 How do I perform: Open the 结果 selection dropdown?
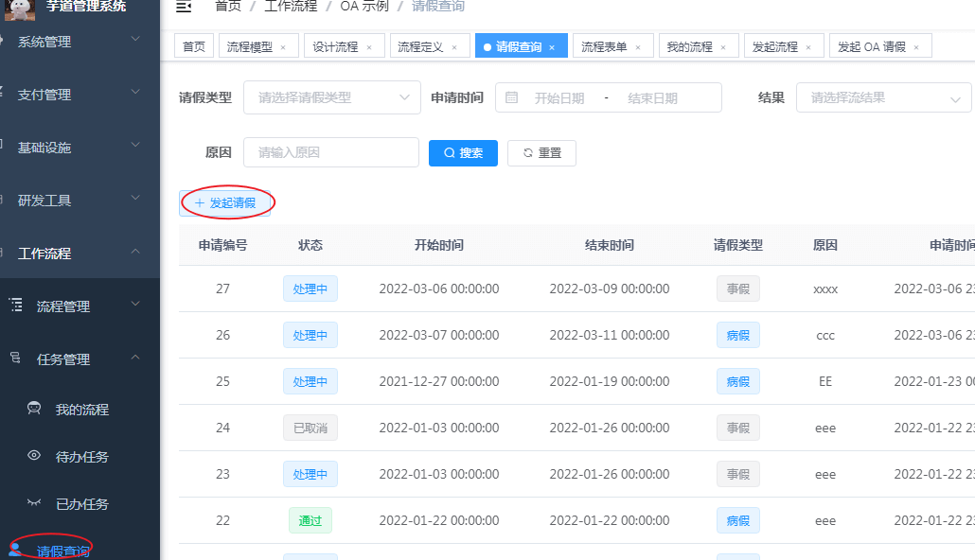[x=882, y=97]
